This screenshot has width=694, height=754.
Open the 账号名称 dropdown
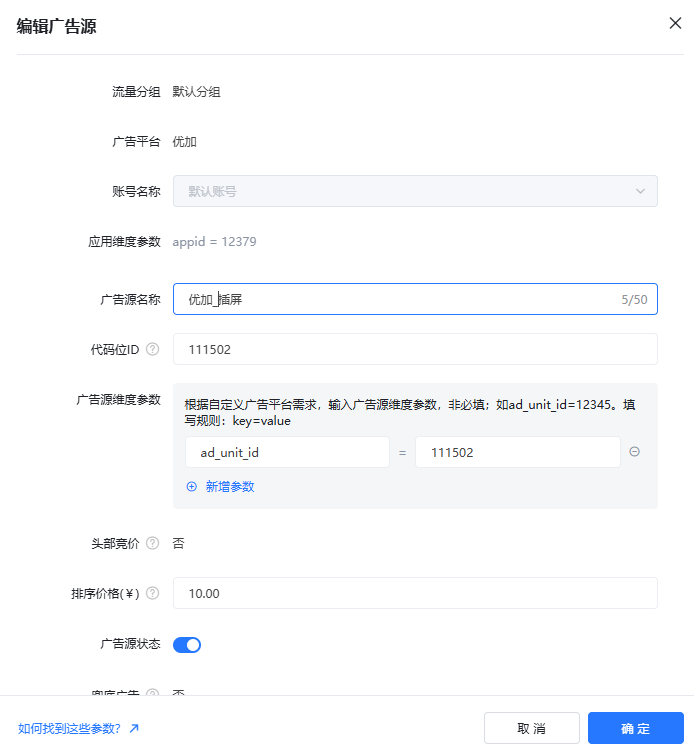415,191
